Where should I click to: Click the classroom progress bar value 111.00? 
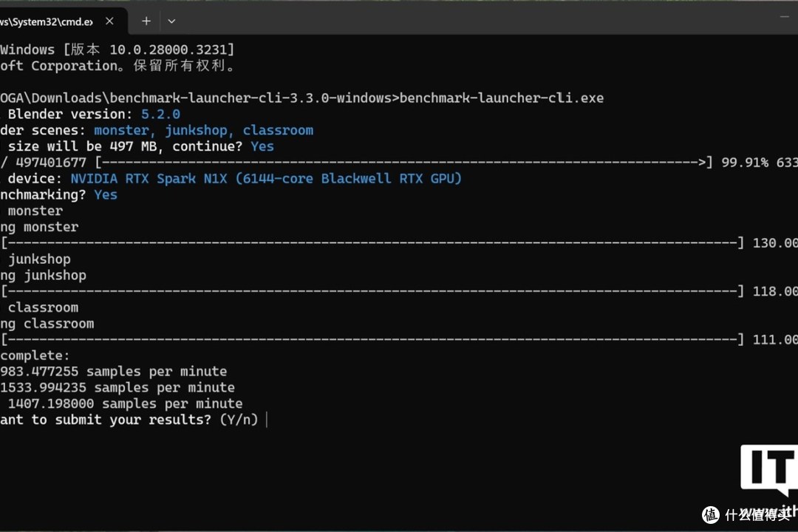click(x=775, y=340)
